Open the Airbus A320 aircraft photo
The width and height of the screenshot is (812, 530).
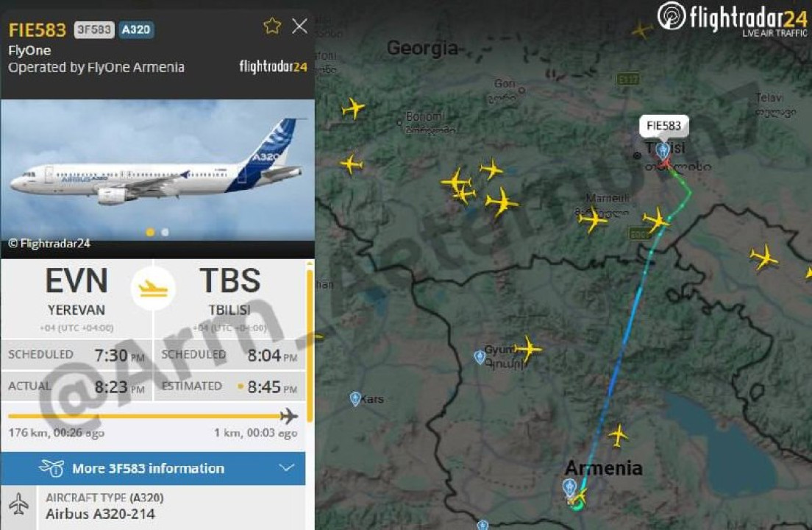(x=157, y=171)
